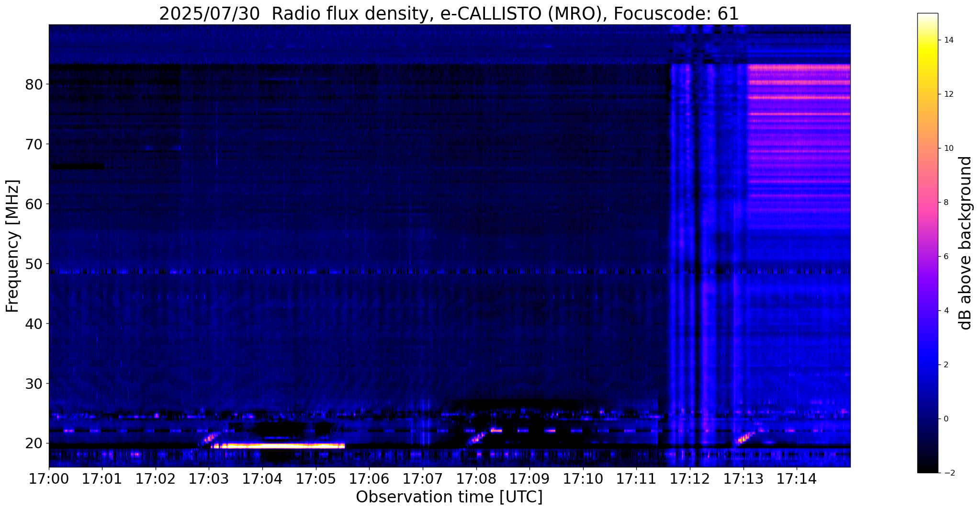
Task: Click the colorbar tick label 12
Action: point(948,94)
